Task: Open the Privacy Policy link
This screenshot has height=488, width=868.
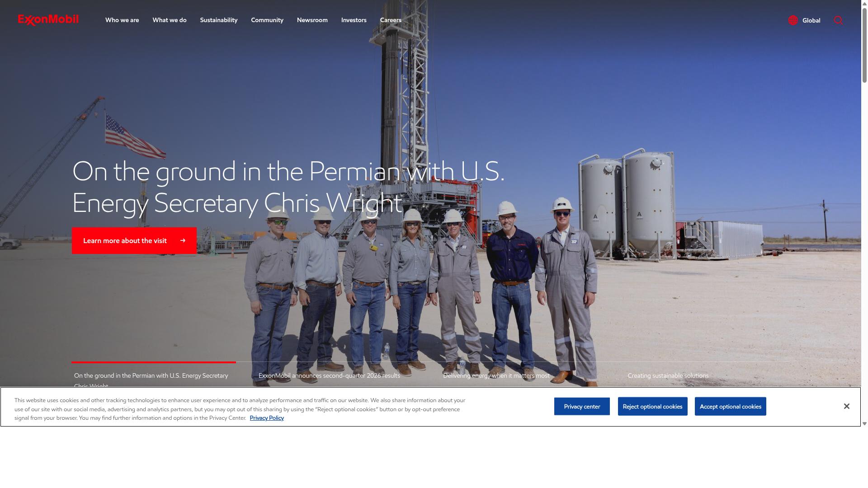Action: [x=267, y=418]
